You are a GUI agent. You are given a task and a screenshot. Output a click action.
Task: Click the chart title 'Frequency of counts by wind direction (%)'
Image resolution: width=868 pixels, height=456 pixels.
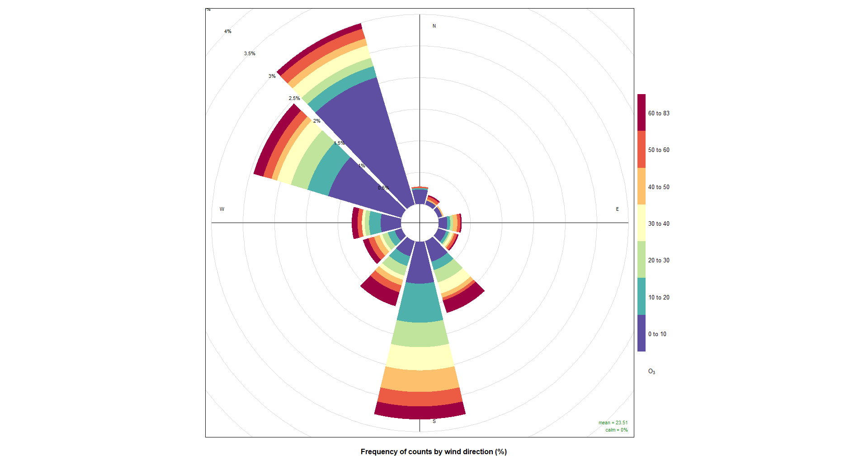tap(434, 451)
